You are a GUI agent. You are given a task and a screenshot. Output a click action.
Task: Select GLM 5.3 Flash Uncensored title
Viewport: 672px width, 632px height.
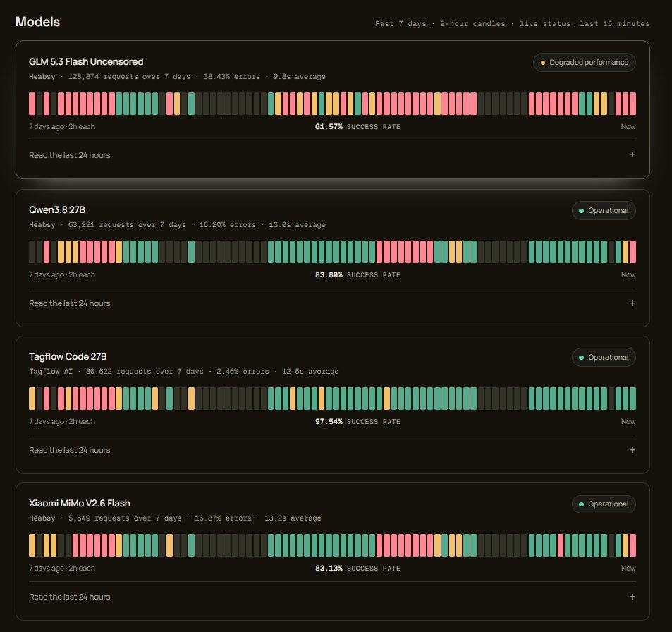pos(86,62)
